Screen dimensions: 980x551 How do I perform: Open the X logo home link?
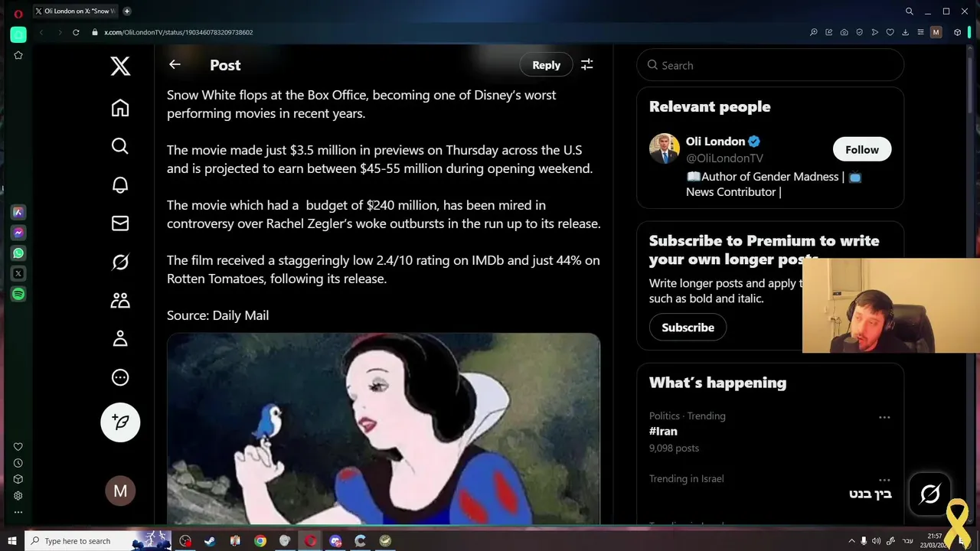(120, 66)
